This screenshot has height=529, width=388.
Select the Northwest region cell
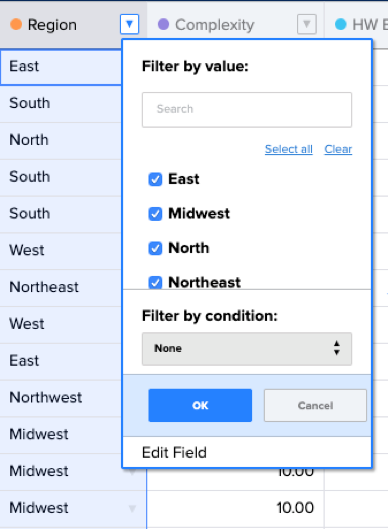tap(61, 398)
